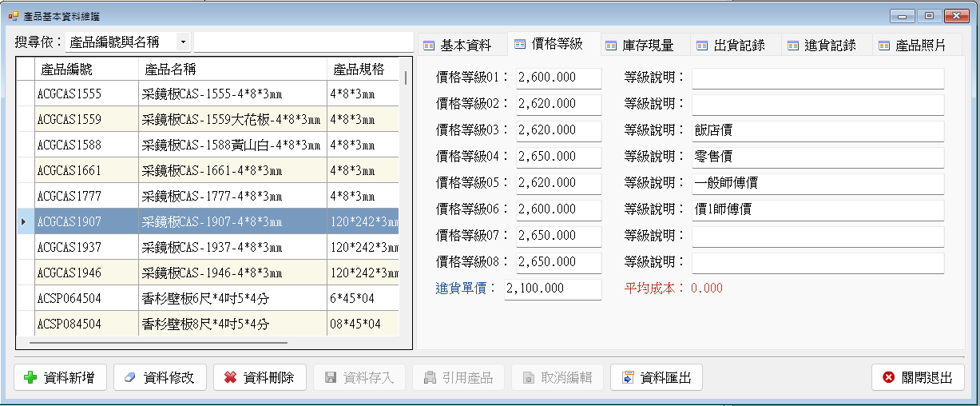Select the row ACSP064504
Screen dimensions: 980x406
coord(208,298)
